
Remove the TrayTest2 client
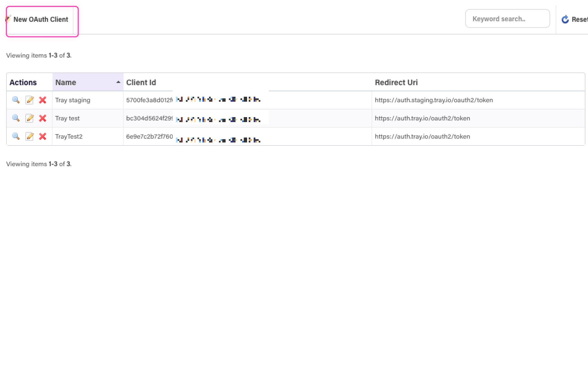click(43, 136)
